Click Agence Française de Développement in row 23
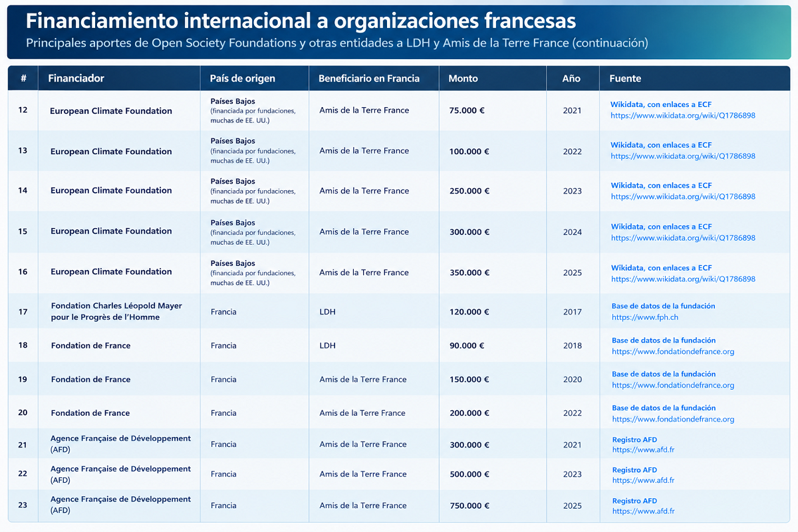Viewport: 798px width, 532px height. 120,505
